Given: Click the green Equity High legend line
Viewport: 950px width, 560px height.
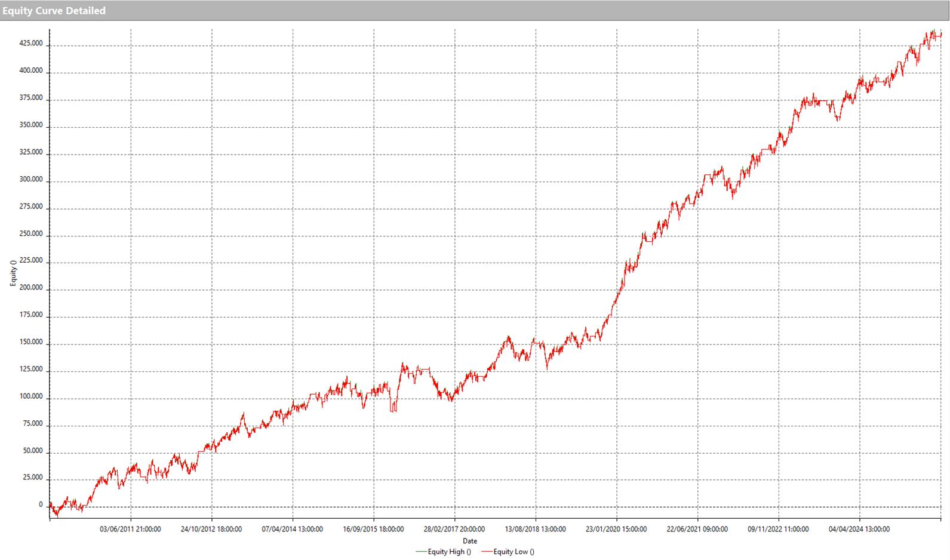Looking at the screenshot, I should point(421,552).
